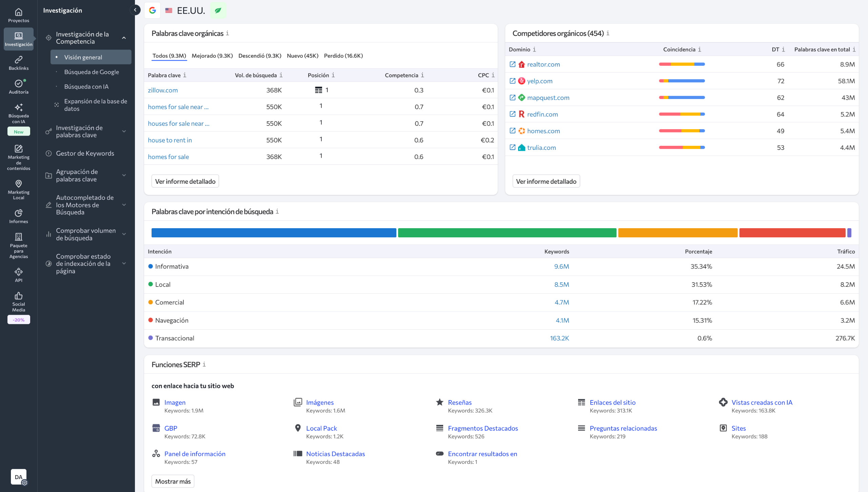Collapse the Investigación side panel arrow
Screen dimensions: 868x492
click(x=135, y=10)
